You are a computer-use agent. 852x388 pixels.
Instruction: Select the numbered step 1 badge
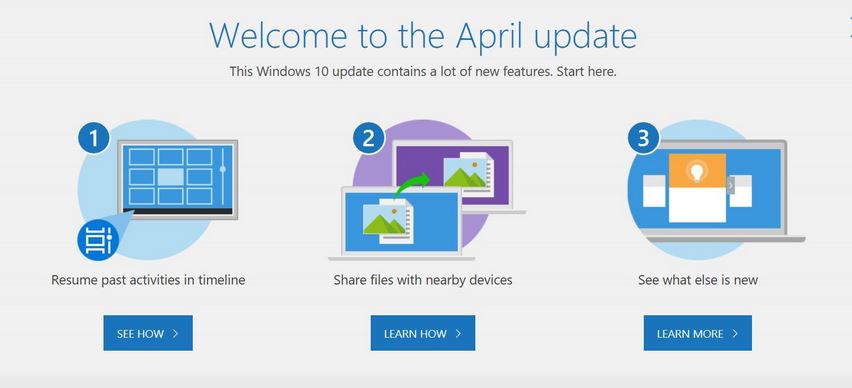coord(94,139)
